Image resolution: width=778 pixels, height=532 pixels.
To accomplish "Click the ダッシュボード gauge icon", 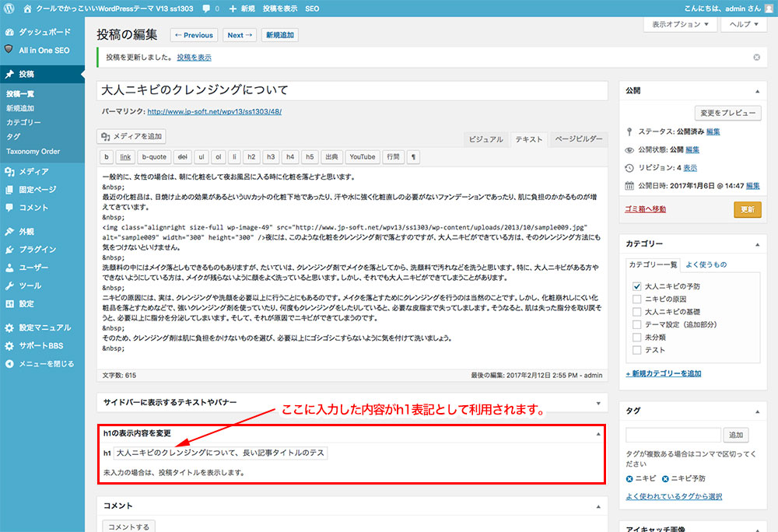I will pyautogui.click(x=9, y=32).
